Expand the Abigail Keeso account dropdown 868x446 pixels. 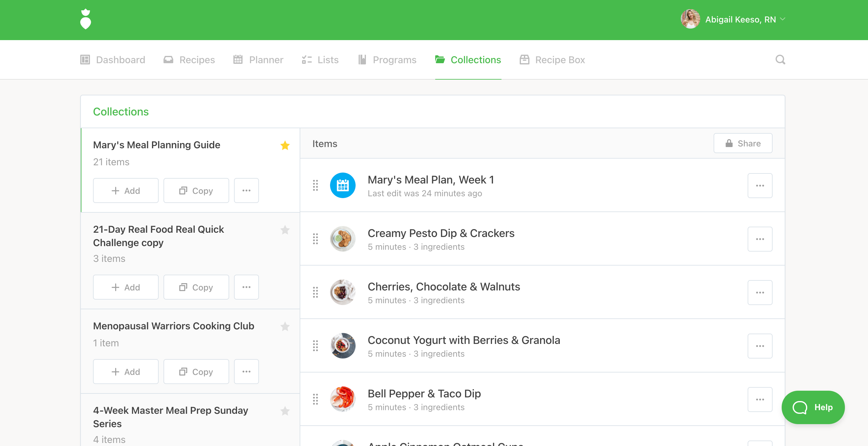(x=783, y=19)
